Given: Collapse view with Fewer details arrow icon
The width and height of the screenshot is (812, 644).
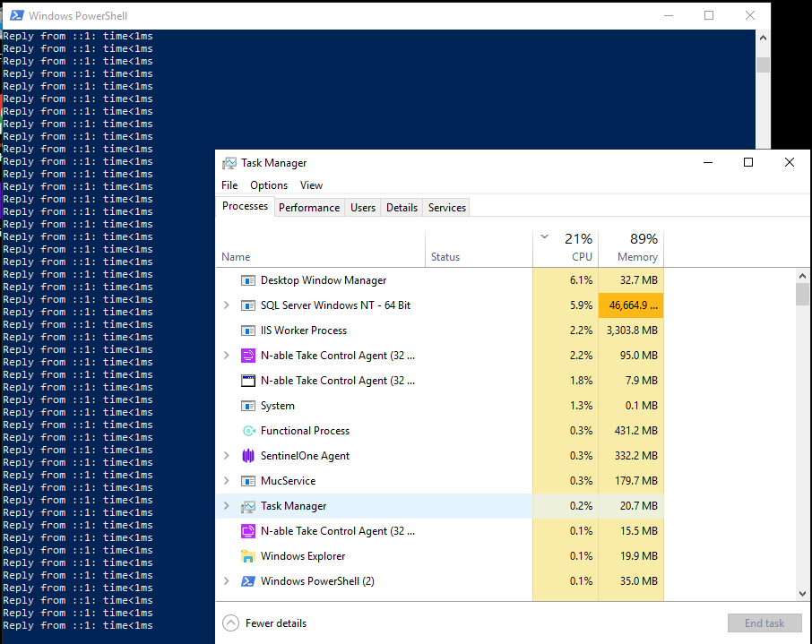Looking at the screenshot, I should pos(231,623).
